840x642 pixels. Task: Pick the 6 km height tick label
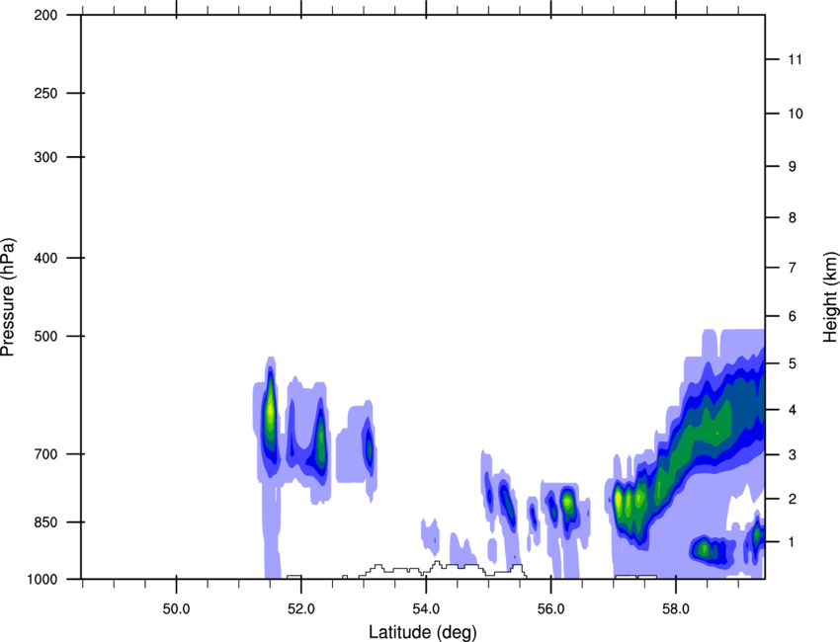click(x=793, y=316)
